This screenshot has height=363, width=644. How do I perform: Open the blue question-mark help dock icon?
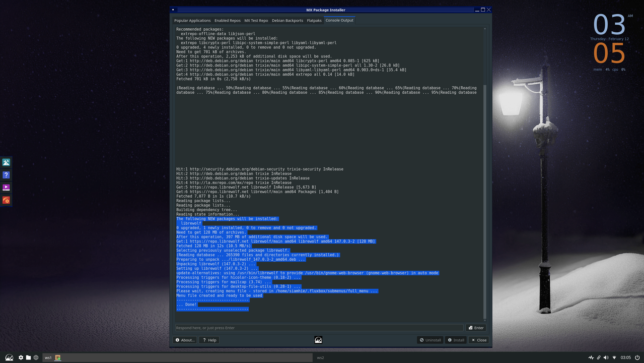pos(6,175)
